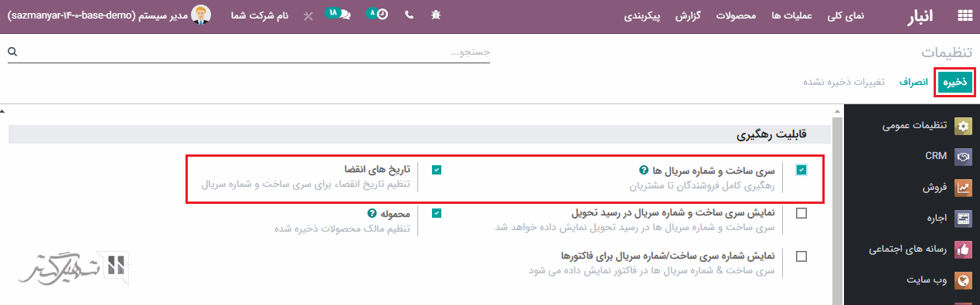Click help icon next to محموله
The height and width of the screenshot is (305, 980).
[x=373, y=213]
